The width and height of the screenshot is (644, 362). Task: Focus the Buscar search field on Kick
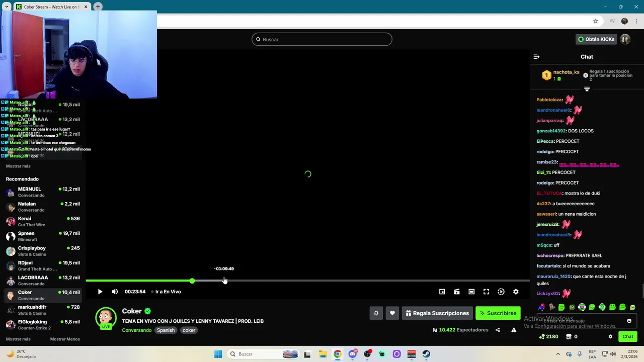[322, 39]
